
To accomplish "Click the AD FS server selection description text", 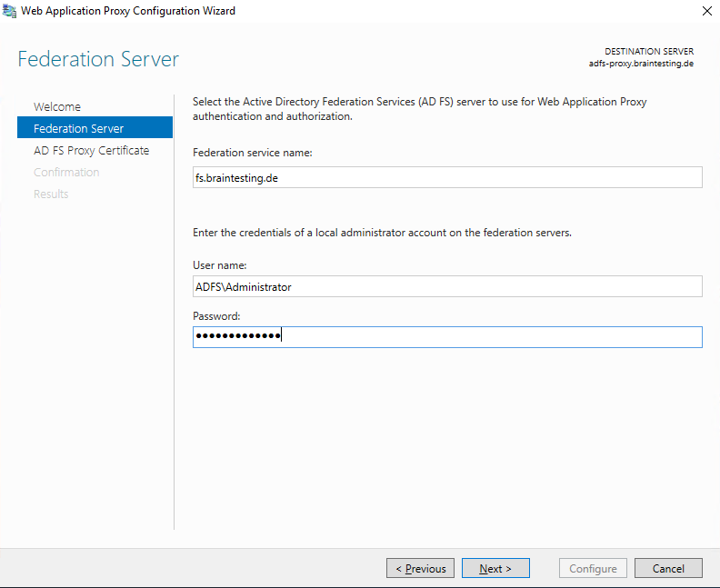I will [420, 109].
